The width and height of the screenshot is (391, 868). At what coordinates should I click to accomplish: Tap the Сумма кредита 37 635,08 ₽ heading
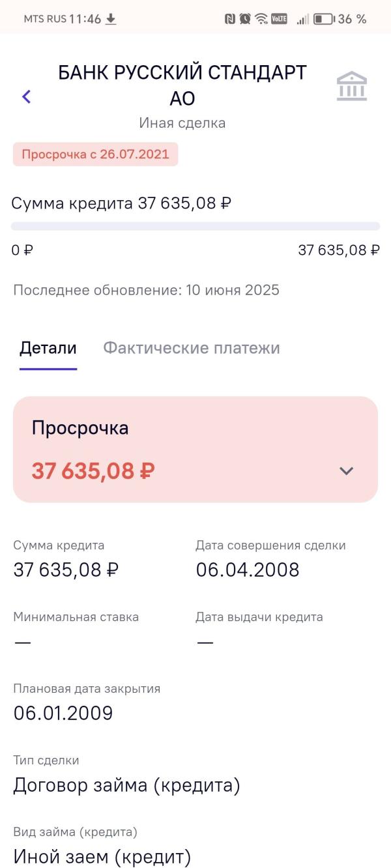coord(121,203)
